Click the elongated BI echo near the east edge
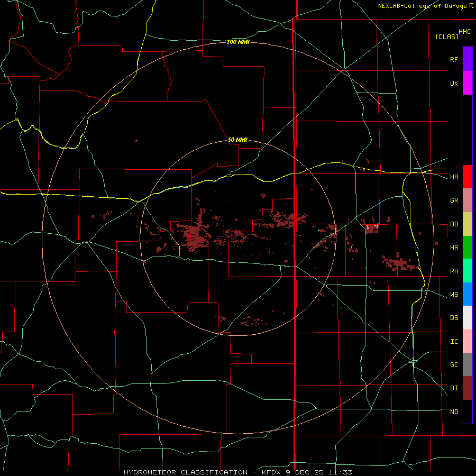 pos(399,262)
